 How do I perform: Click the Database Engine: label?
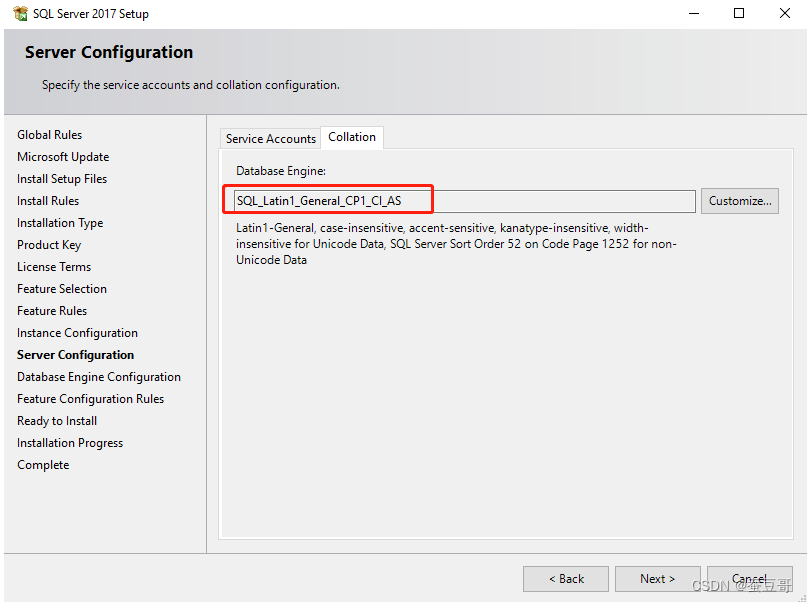pos(281,171)
